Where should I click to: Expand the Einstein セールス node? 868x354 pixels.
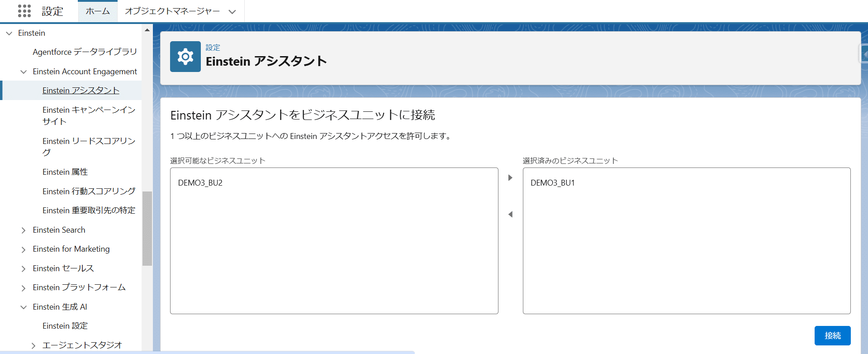(24, 269)
